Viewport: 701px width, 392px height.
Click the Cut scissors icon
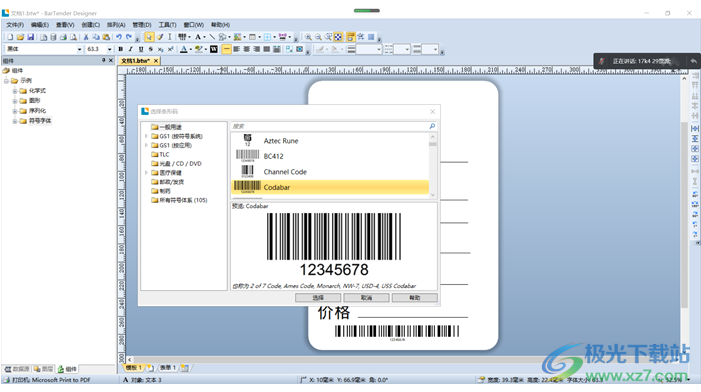point(85,37)
